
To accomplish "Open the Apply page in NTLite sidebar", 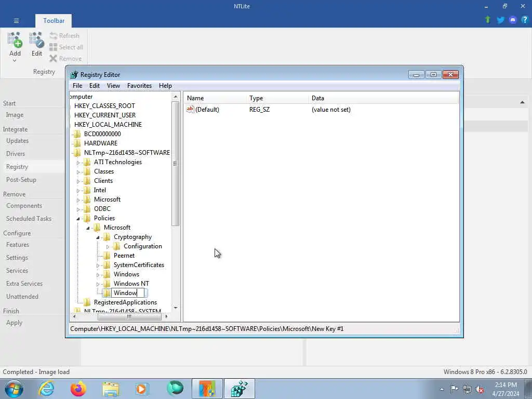I will coord(14,323).
